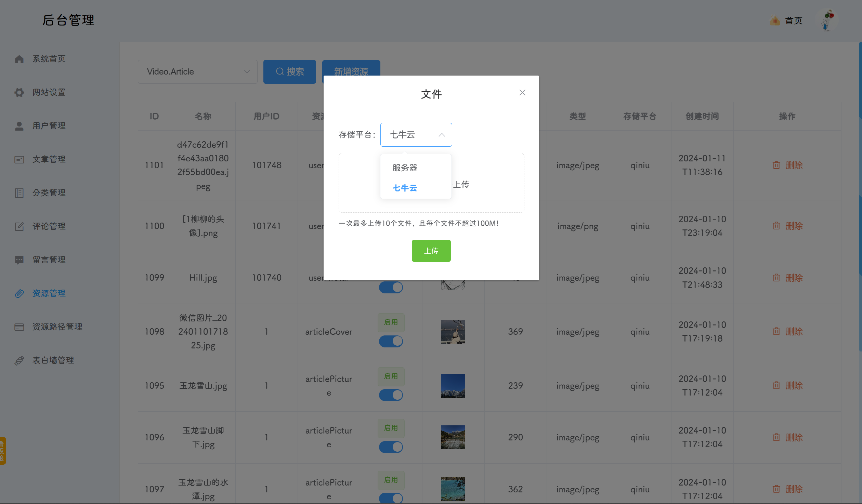This screenshot has width=862, height=504.
Task: Click the 评论管理 pencil icon
Action: tap(19, 226)
